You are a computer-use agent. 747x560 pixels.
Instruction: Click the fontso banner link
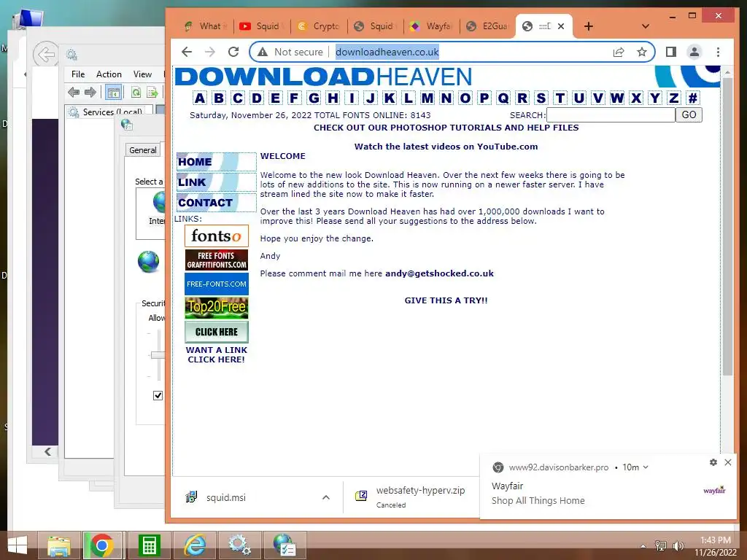pos(216,236)
